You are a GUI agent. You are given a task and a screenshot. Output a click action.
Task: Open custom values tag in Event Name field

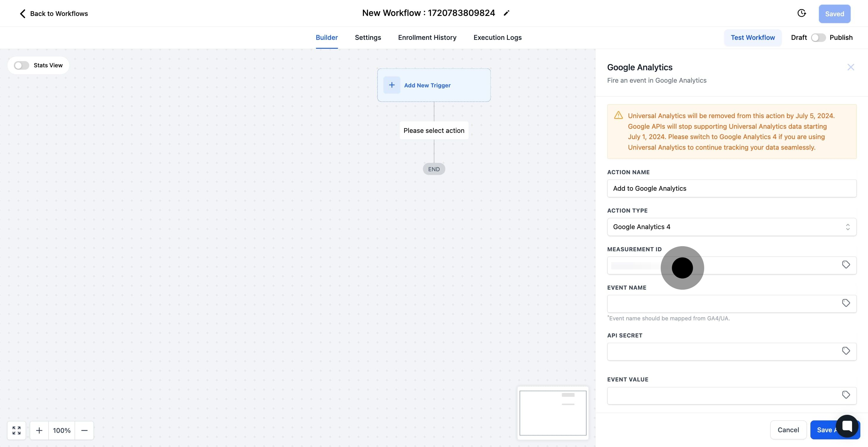point(846,303)
